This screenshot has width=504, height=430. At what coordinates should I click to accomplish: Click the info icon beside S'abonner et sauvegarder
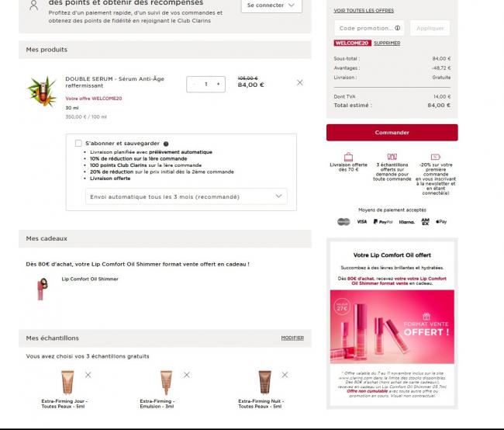pos(166,144)
